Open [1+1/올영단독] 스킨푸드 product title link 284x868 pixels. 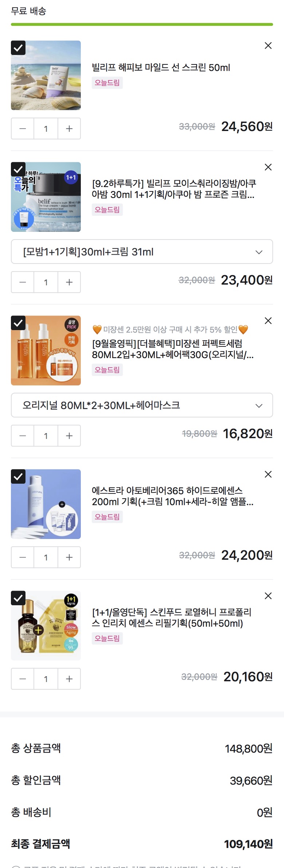[x=171, y=618]
